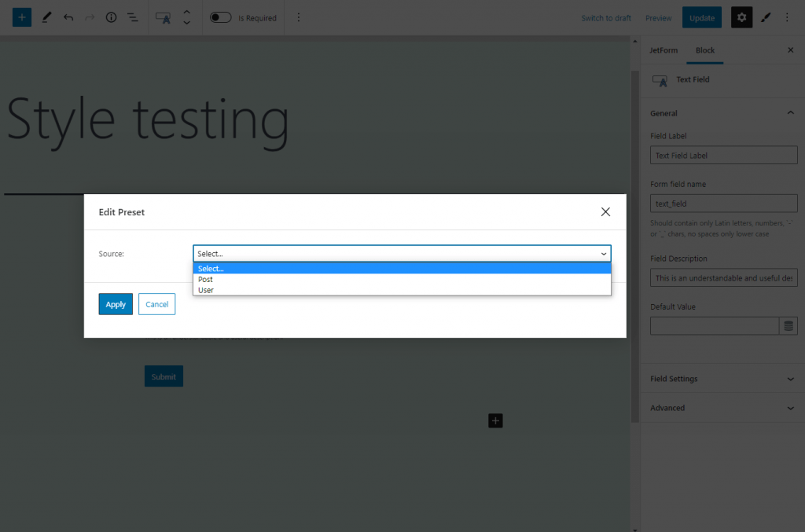Click the Text Field block type icon
Image resolution: width=805 pixels, height=532 pixels.
click(x=163, y=18)
